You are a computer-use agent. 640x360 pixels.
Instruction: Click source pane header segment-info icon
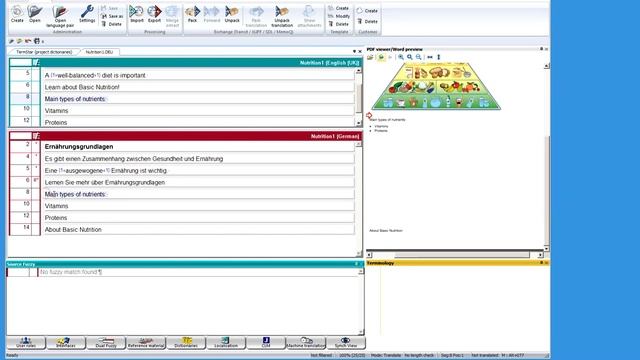coord(36,62)
